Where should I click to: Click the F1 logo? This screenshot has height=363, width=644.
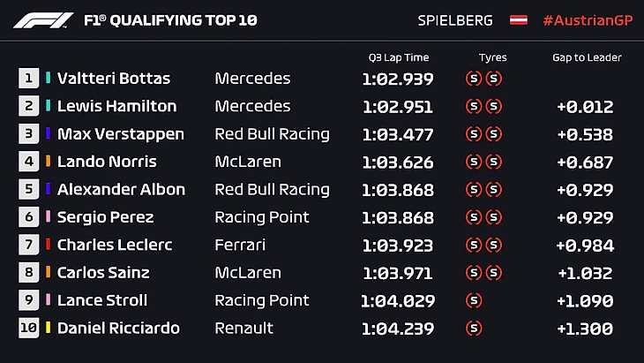tap(44, 19)
